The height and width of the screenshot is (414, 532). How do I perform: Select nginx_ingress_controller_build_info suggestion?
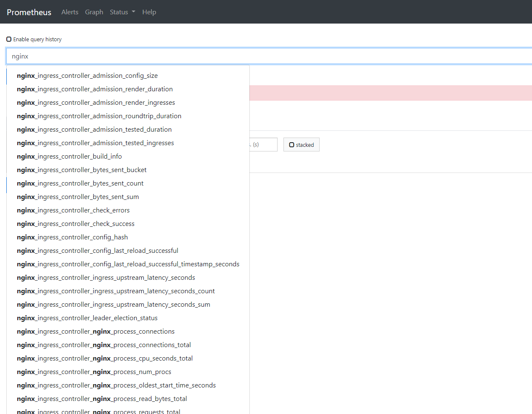(128, 157)
